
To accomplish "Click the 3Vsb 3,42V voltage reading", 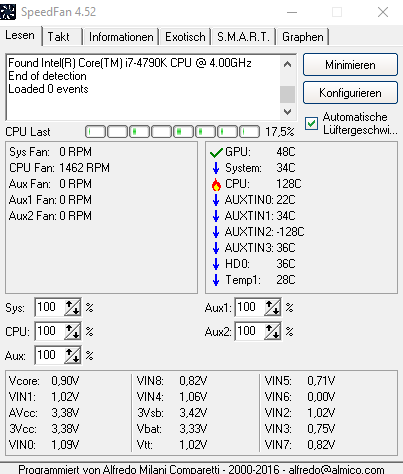I will point(172,413).
